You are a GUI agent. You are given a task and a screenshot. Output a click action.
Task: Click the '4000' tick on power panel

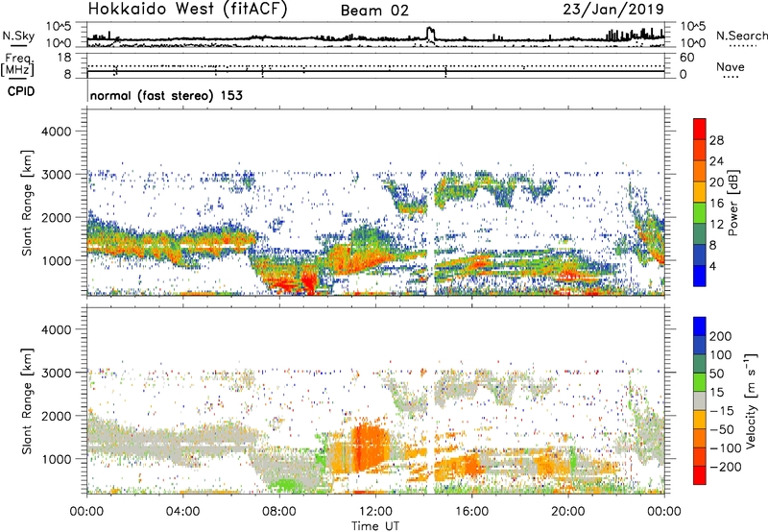coord(56,132)
